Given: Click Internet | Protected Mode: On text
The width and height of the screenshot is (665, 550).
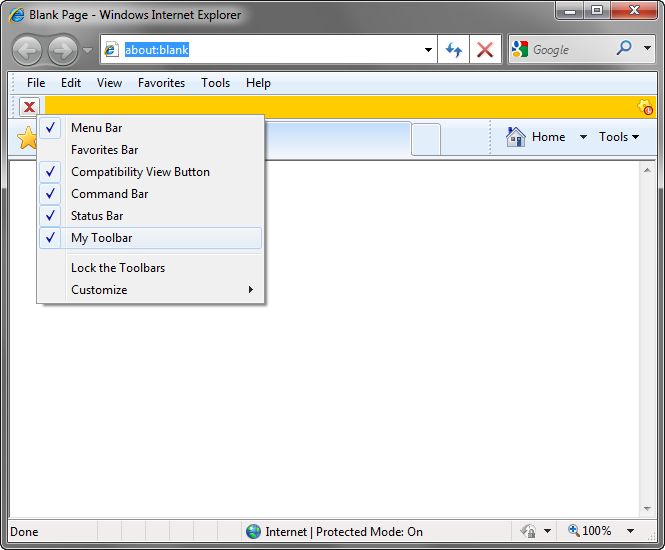Looking at the screenshot, I should coord(344,532).
